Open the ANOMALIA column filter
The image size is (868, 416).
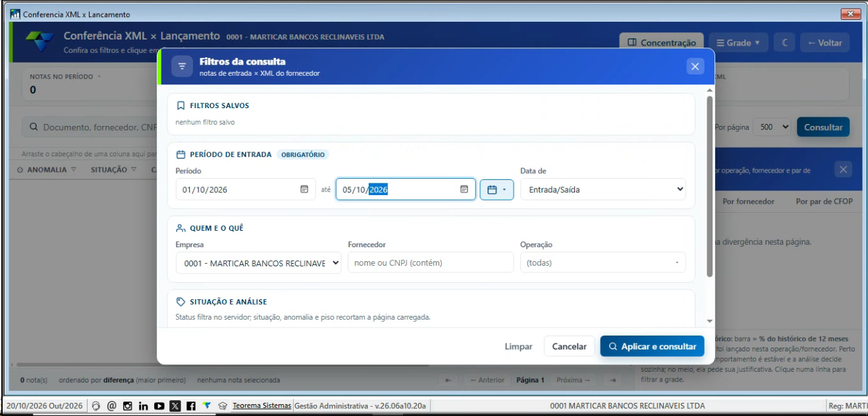(74, 169)
